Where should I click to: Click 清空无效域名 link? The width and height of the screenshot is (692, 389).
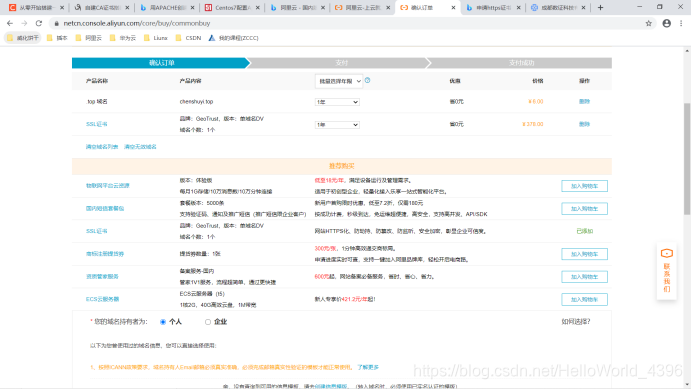tap(140, 147)
